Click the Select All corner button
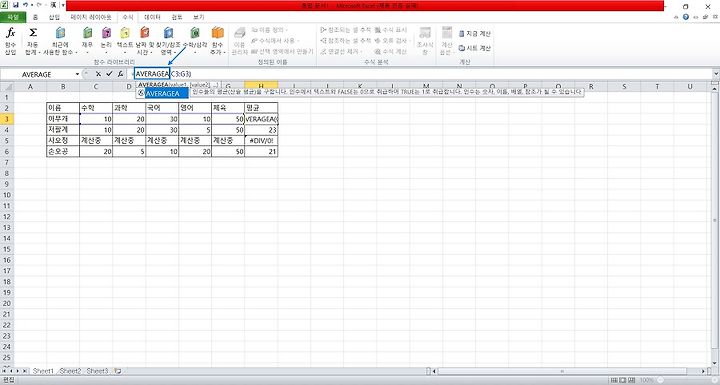 point(7,86)
